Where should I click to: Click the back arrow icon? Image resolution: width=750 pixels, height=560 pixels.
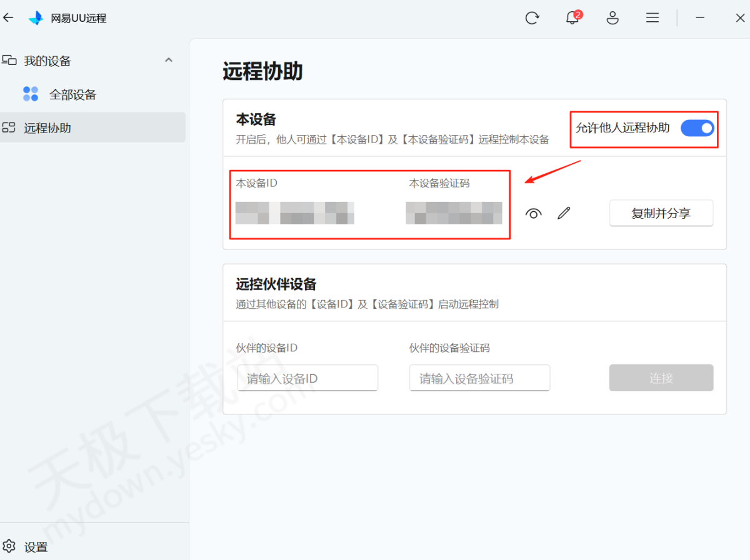pos(8,18)
